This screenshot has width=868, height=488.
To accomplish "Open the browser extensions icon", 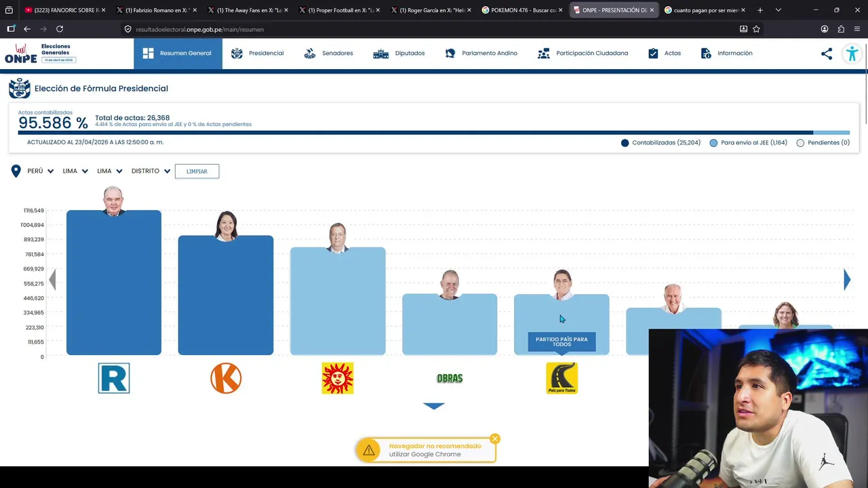I will pyautogui.click(x=841, y=29).
